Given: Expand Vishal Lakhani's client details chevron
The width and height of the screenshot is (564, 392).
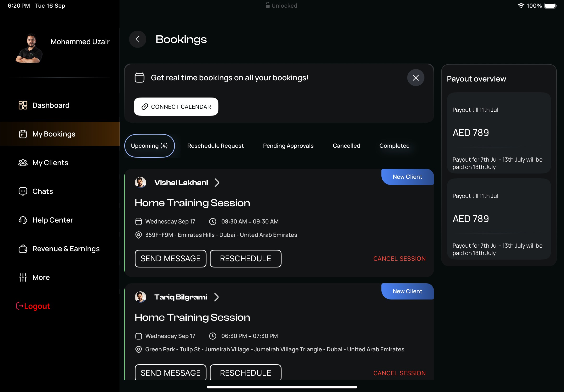Looking at the screenshot, I should (x=217, y=182).
